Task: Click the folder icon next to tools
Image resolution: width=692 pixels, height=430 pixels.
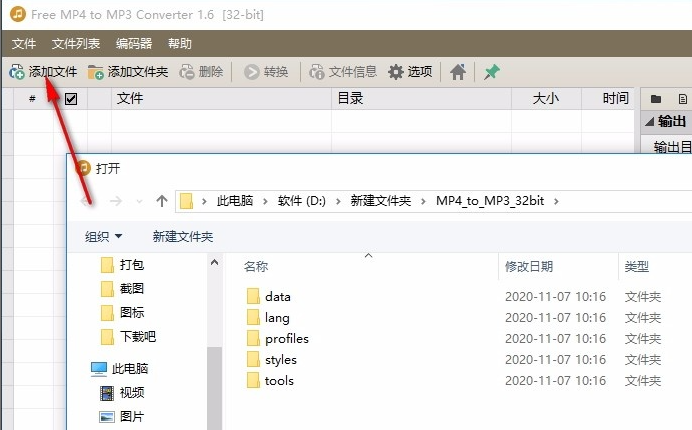Action: [x=253, y=381]
